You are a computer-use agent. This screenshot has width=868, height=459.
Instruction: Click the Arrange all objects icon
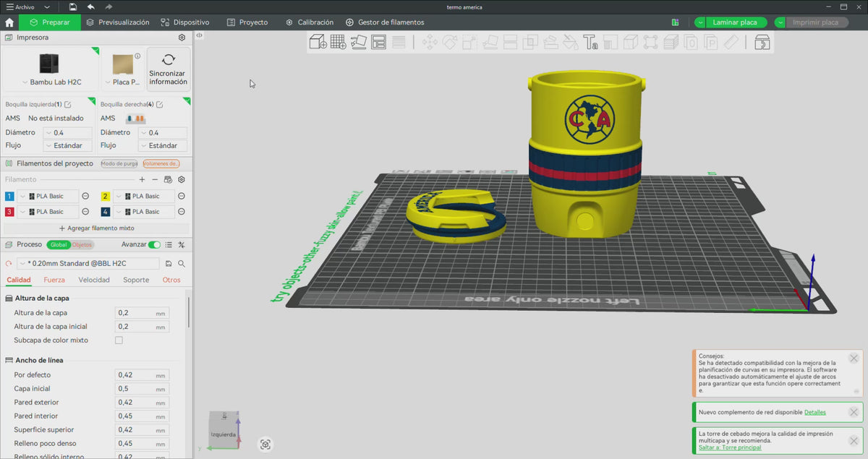pyautogui.click(x=378, y=42)
